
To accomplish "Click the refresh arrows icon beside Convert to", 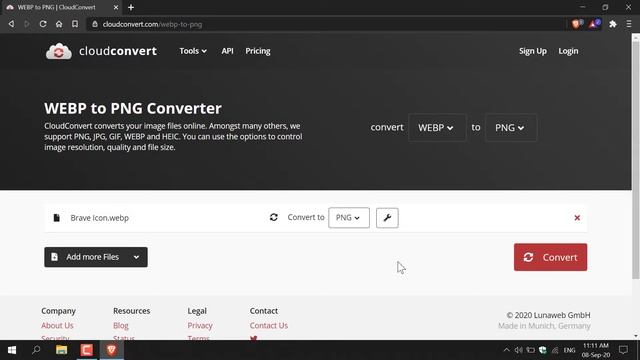I will pos(273,218).
